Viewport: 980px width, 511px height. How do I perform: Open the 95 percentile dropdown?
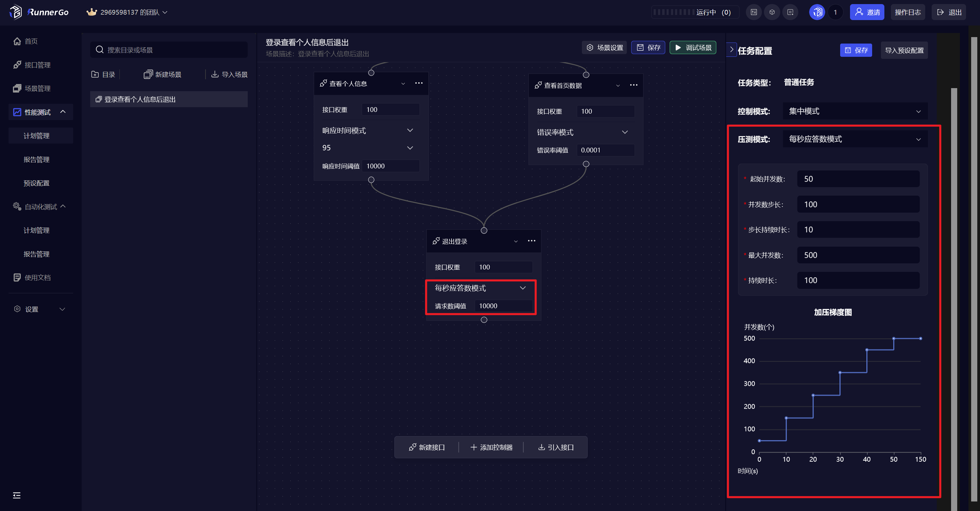click(x=368, y=148)
